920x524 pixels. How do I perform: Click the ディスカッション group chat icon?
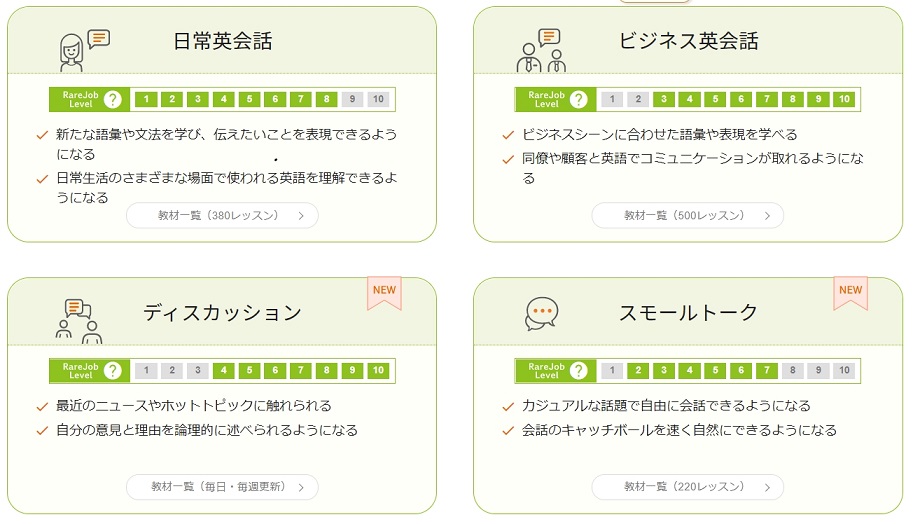point(78,320)
